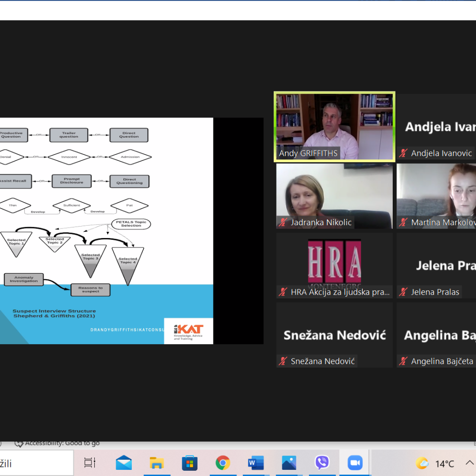The height and width of the screenshot is (476, 476).
Task: Click the muted mic icon for Jelena Pralas
Action: point(403,292)
